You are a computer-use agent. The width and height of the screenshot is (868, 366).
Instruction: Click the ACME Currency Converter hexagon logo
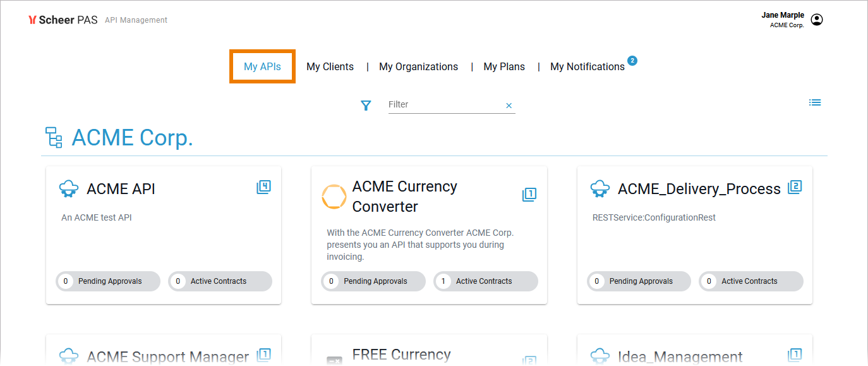pos(334,197)
